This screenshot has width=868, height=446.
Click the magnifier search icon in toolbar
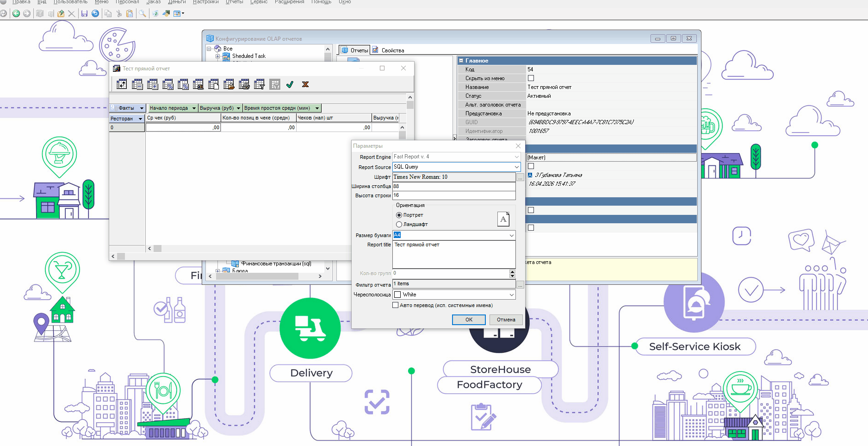143,13
